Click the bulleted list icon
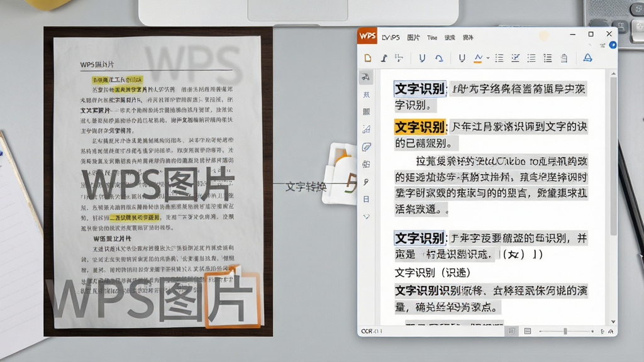The image size is (644, 362). tap(499, 58)
